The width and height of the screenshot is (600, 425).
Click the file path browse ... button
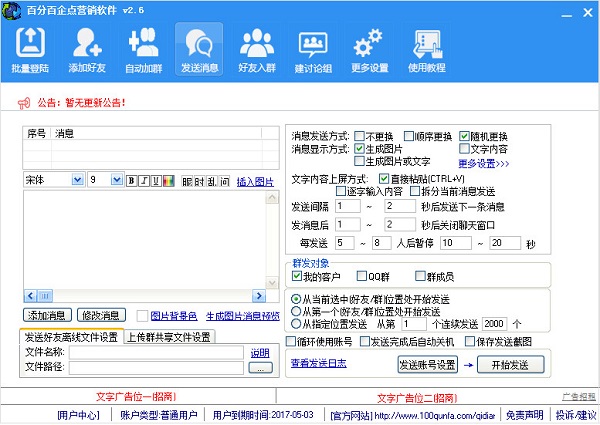tap(261, 368)
